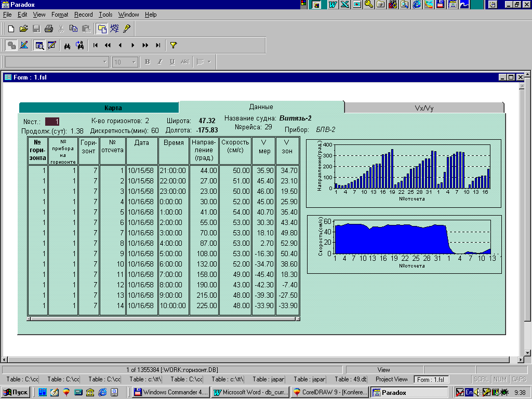Viewport: 532px width, 399px height.
Task: Open a file with the folder icon
Action: pos(23,29)
